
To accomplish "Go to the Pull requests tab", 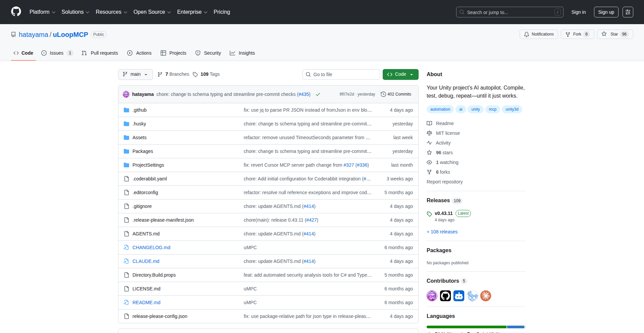I will (100, 53).
